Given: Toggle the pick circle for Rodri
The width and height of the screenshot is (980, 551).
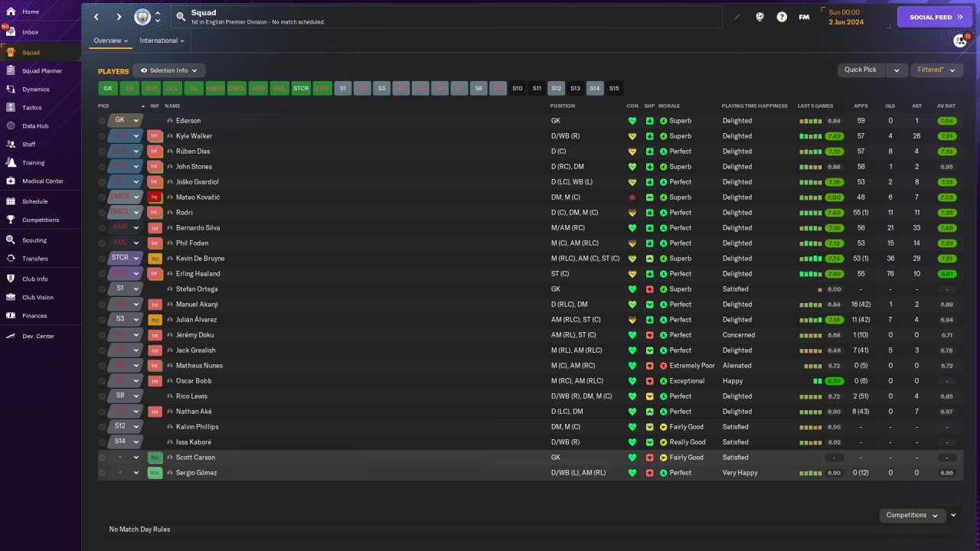Looking at the screenshot, I should tap(103, 213).
